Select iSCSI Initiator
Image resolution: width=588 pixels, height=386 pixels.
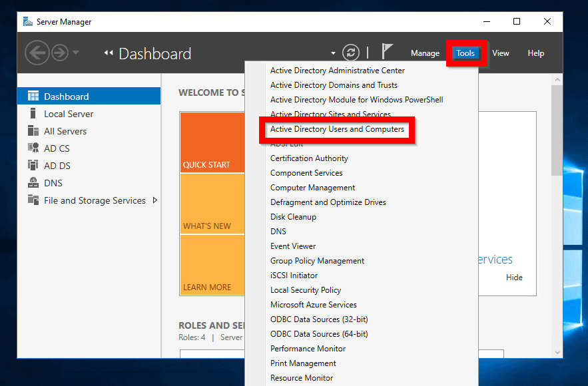tap(294, 275)
